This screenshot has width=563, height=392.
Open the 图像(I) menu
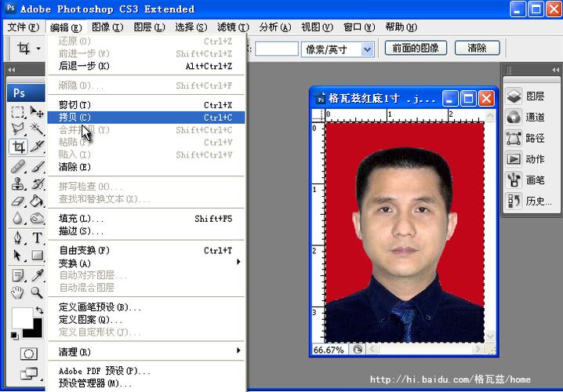click(x=107, y=27)
